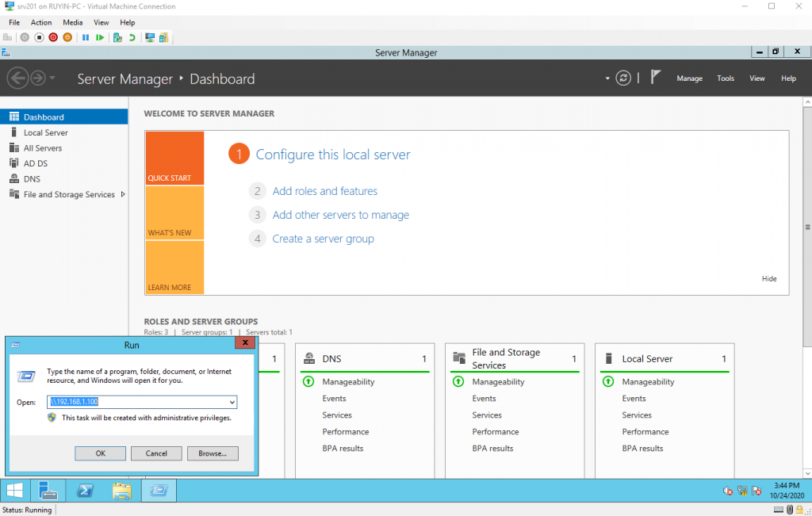Select the LEARN MORE tile

174,268
